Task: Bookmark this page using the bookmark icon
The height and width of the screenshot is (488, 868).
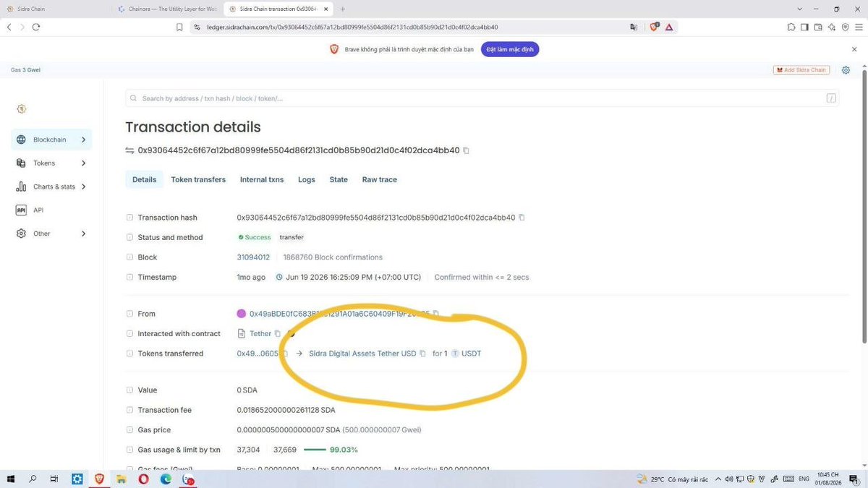Action: pos(179,27)
